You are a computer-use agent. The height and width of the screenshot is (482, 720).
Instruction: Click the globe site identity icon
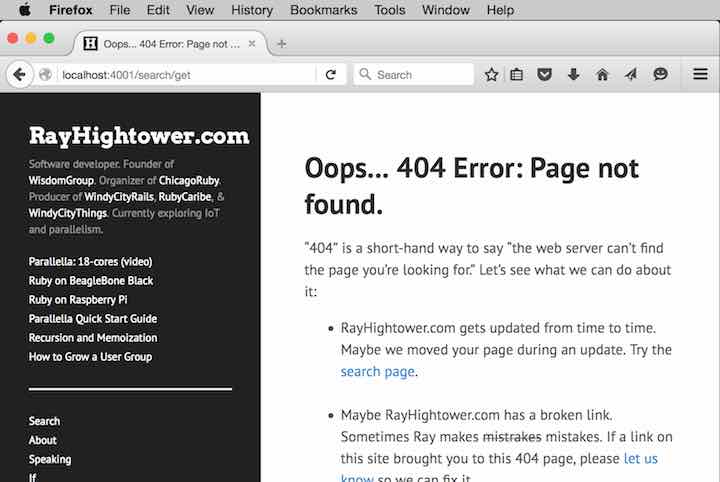click(x=45, y=74)
